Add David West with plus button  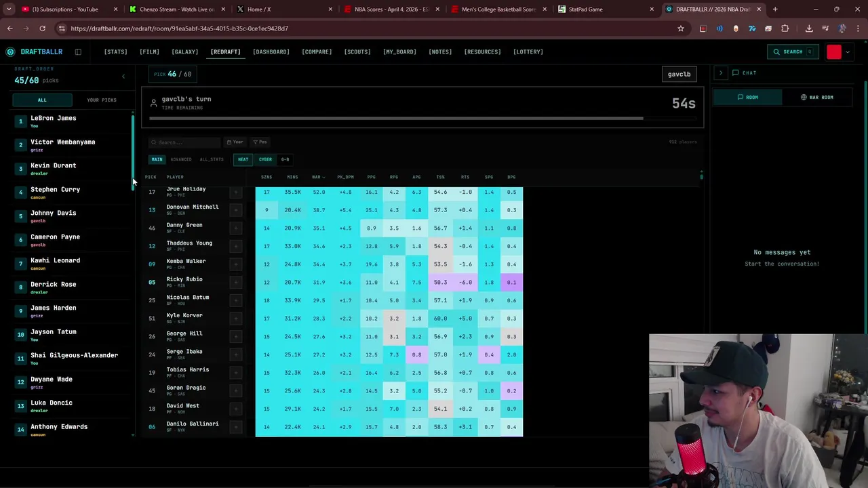tap(236, 409)
